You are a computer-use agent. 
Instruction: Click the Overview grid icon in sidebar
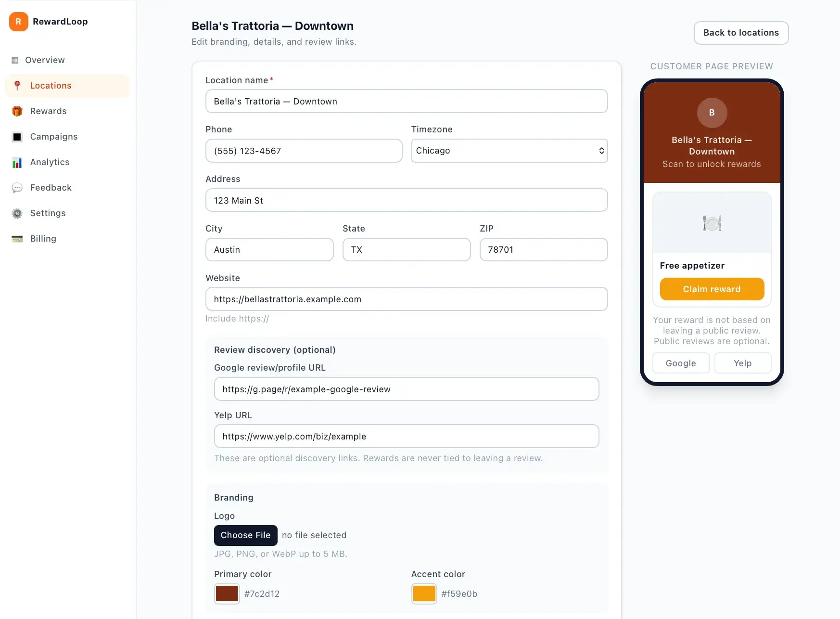coord(15,60)
